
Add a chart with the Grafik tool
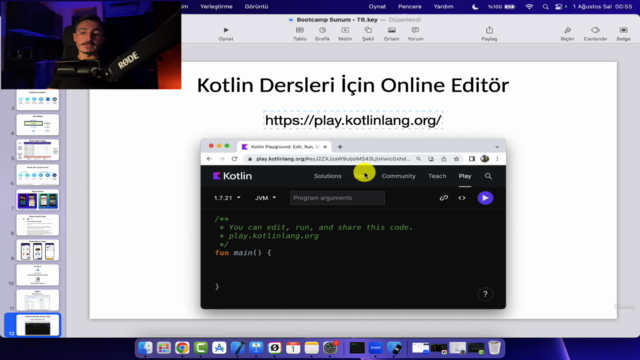pyautogui.click(x=322, y=33)
